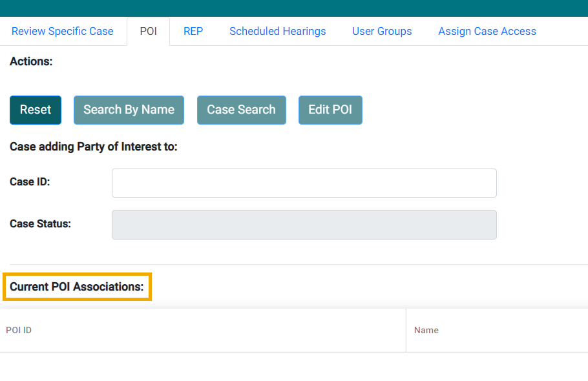Click the Actions label
Image resolution: width=588 pixels, height=381 pixels.
coord(31,62)
